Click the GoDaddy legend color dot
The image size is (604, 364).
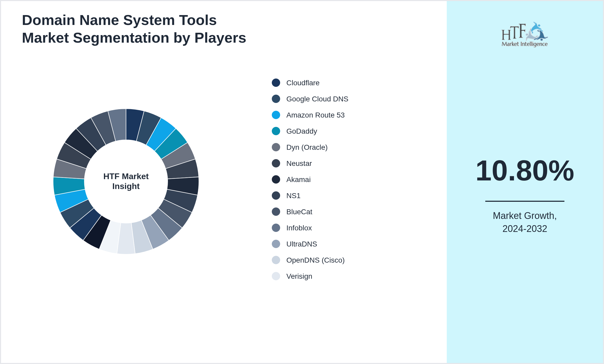pyautogui.click(x=276, y=131)
